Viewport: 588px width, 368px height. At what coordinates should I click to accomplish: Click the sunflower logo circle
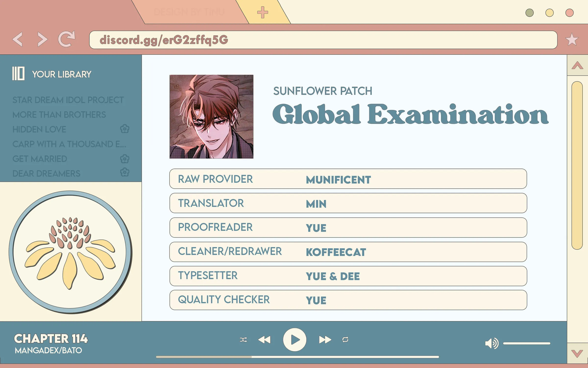70,252
